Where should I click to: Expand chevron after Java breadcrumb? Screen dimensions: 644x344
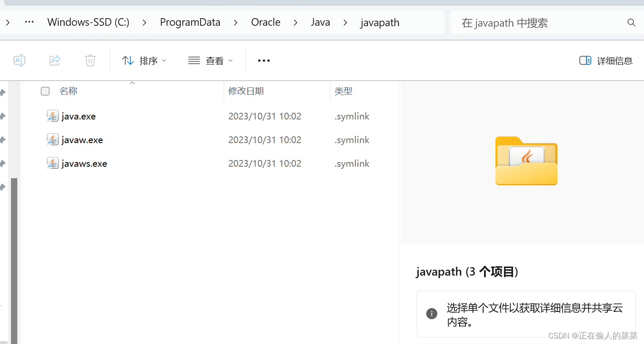[345, 23]
